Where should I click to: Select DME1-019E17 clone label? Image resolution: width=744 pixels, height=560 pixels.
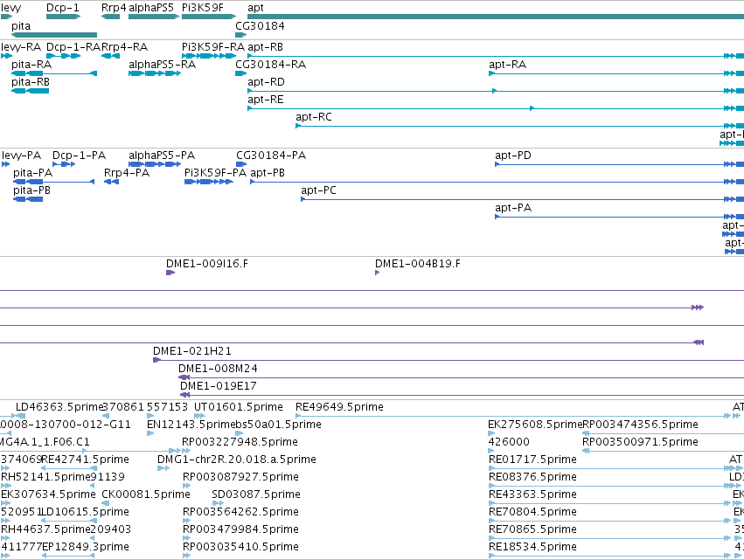(x=219, y=386)
